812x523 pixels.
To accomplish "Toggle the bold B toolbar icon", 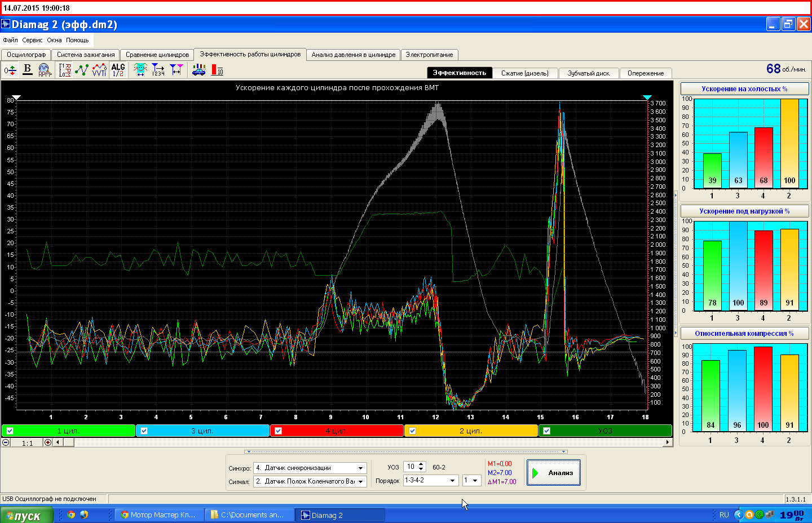I will 27,70.
